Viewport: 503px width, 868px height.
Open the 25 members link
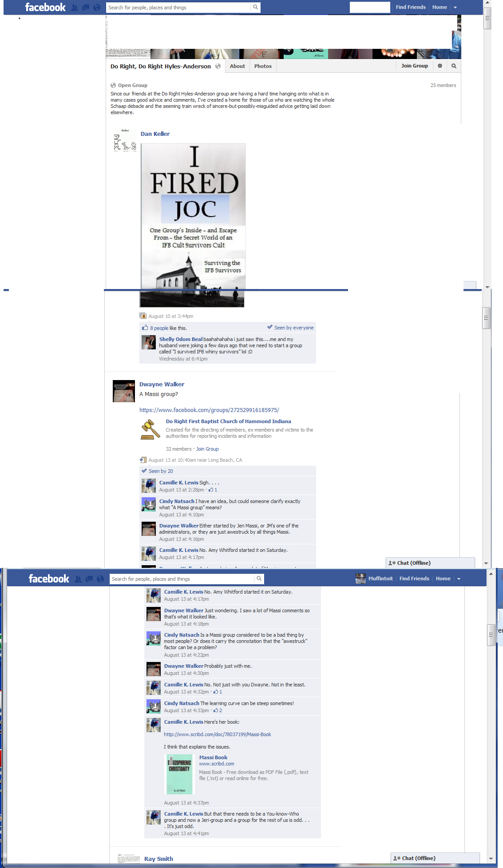443,85
